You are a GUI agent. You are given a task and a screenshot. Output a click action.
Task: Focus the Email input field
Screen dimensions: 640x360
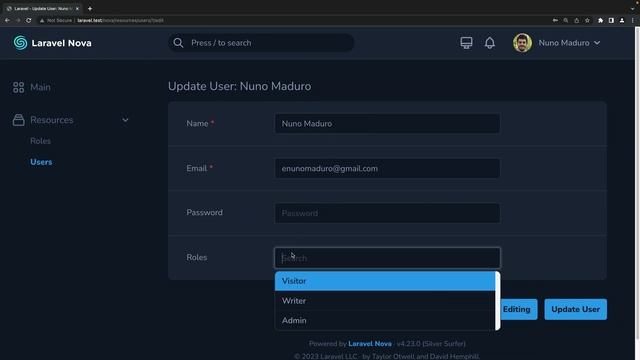(387, 169)
